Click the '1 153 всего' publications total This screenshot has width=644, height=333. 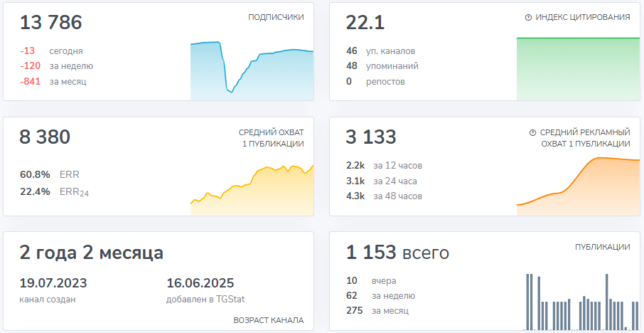pyautogui.click(x=397, y=253)
